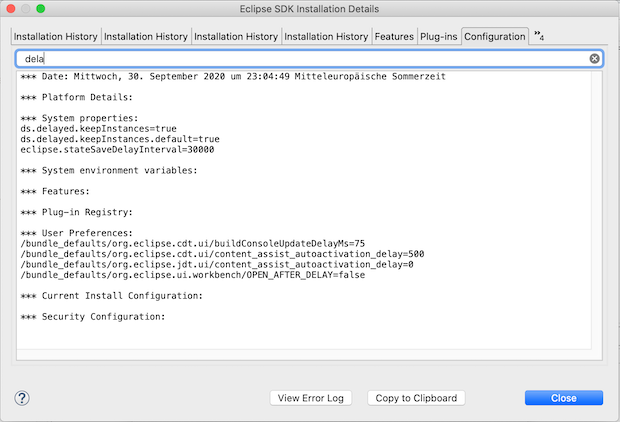Click the line 'ds.delayed.keepInstances=true'

coord(98,129)
